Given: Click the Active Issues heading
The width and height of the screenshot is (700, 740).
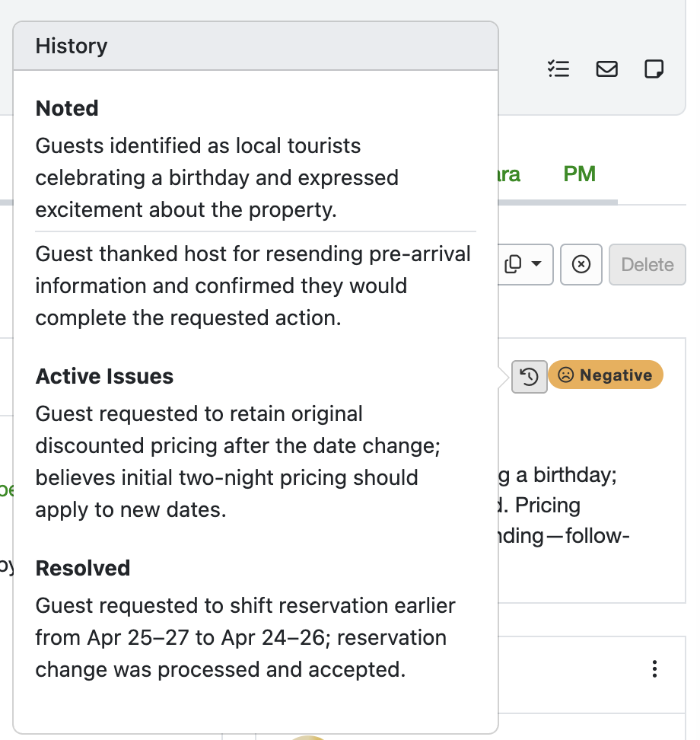Looking at the screenshot, I should [x=104, y=376].
